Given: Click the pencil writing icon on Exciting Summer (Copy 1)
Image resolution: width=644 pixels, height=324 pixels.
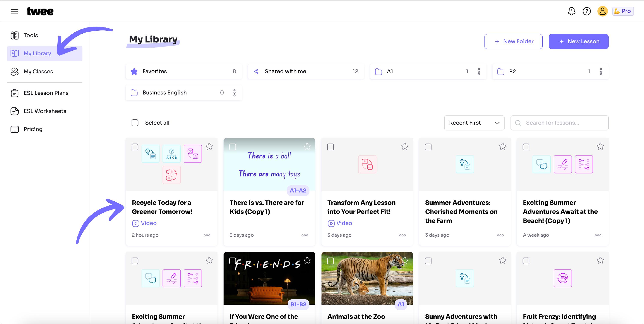Looking at the screenshot, I should 562,164.
